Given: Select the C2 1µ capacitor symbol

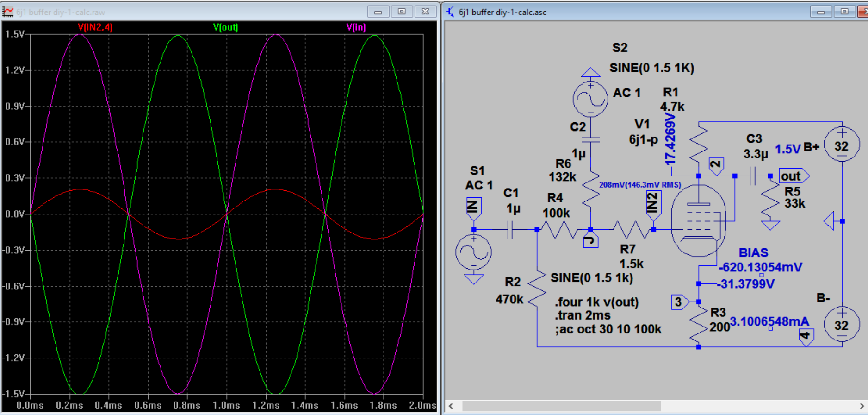Looking at the screenshot, I should 590,139.
